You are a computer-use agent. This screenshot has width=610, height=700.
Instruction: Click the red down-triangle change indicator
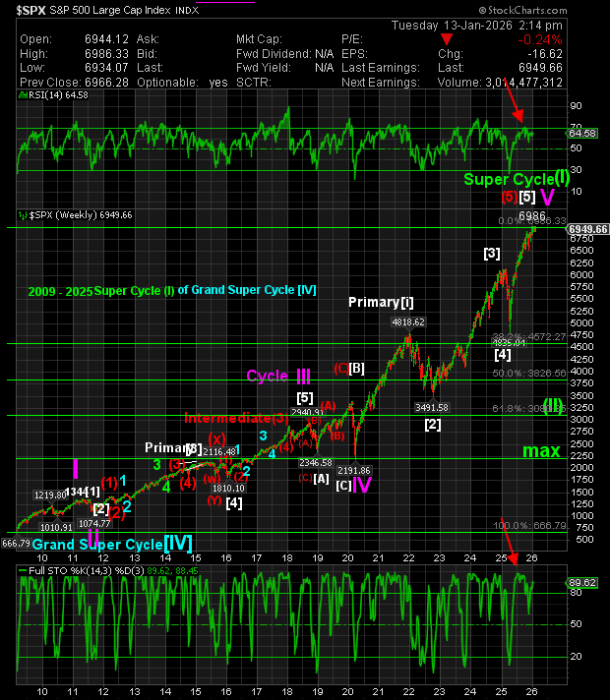446,39
